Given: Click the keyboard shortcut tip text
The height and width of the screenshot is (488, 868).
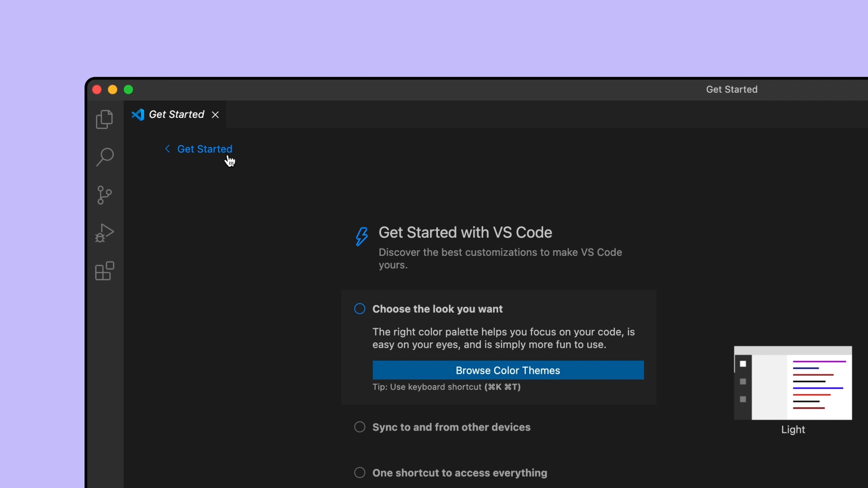Looking at the screenshot, I should (446, 387).
